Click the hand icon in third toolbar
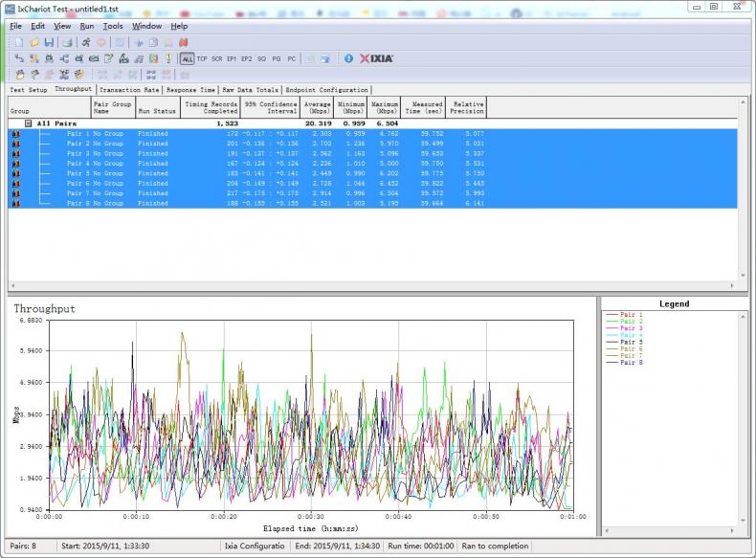Image resolution: width=756 pixels, height=558 pixels. tap(20, 75)
